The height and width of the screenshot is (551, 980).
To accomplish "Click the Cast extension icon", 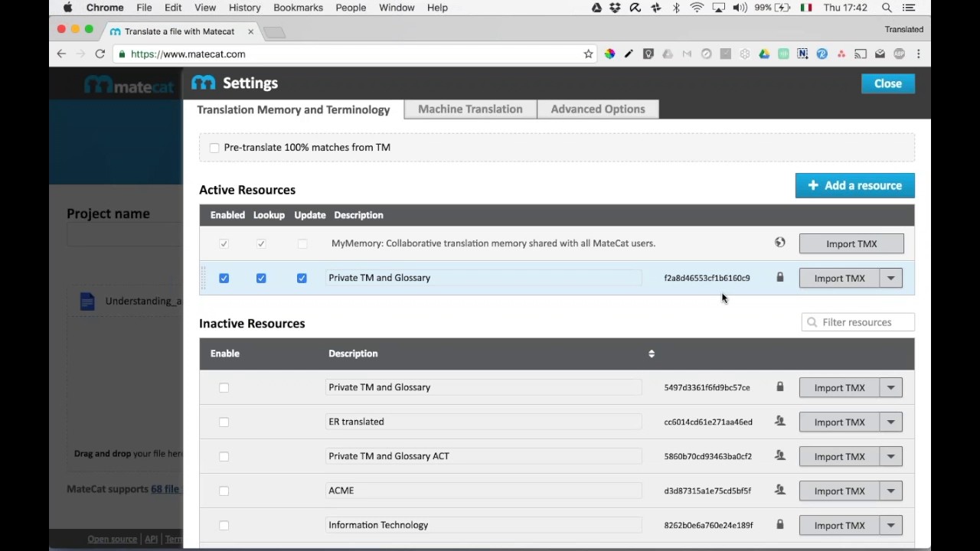I will coord(861,54).
